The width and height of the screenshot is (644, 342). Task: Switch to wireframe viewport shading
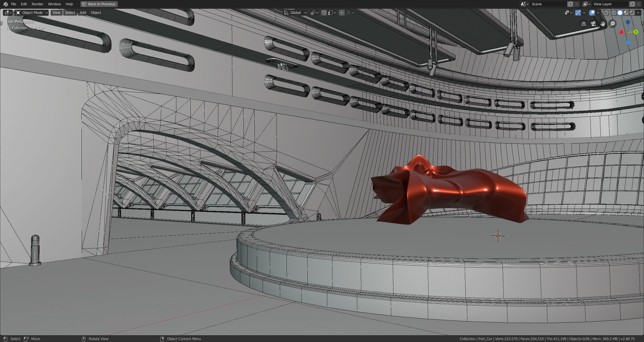pyautogui.click(x=614, y=13)
